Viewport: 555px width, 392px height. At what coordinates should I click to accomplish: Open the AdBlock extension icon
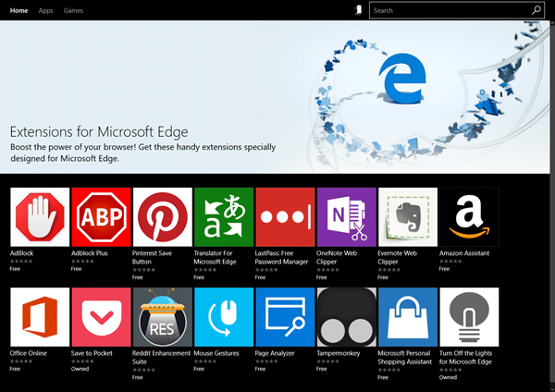(40, 217)
